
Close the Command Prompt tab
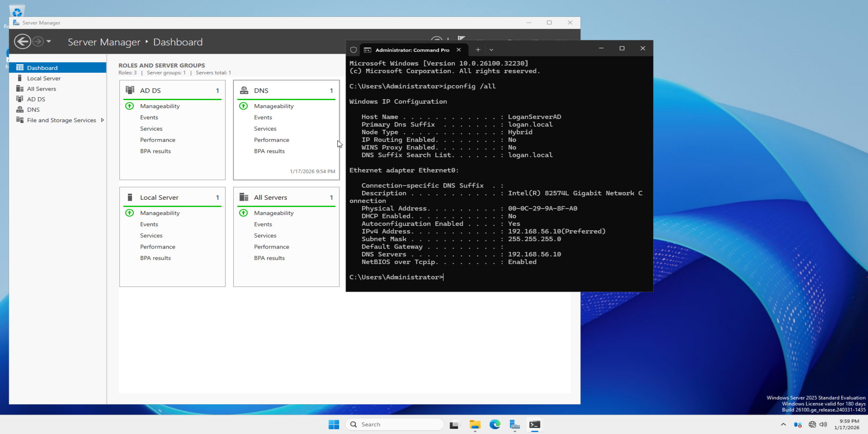click(459, 50)
